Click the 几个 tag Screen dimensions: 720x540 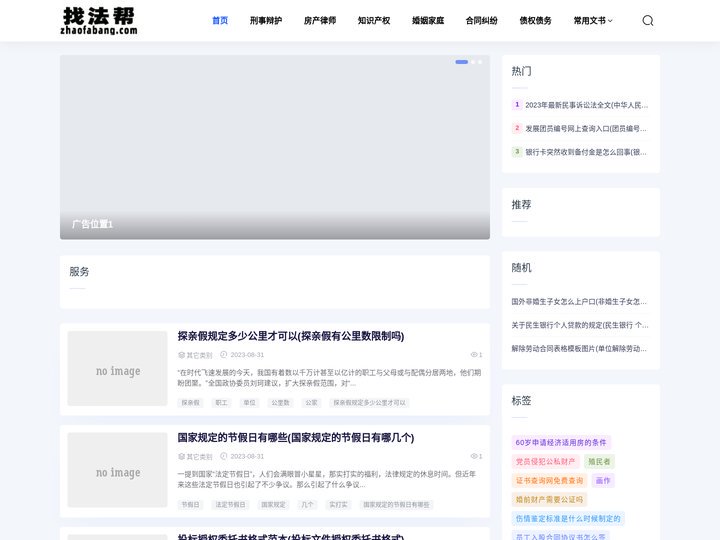(x=307, y=505)
